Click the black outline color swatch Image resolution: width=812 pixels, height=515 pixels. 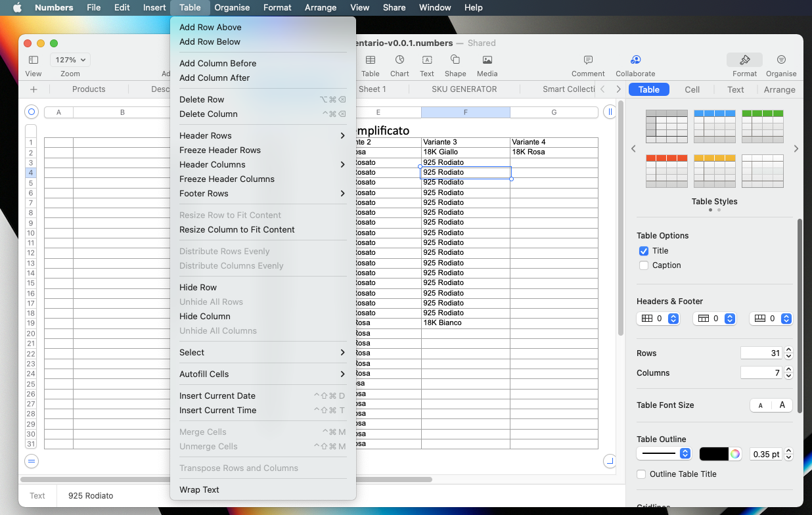(x=714, y=454)
